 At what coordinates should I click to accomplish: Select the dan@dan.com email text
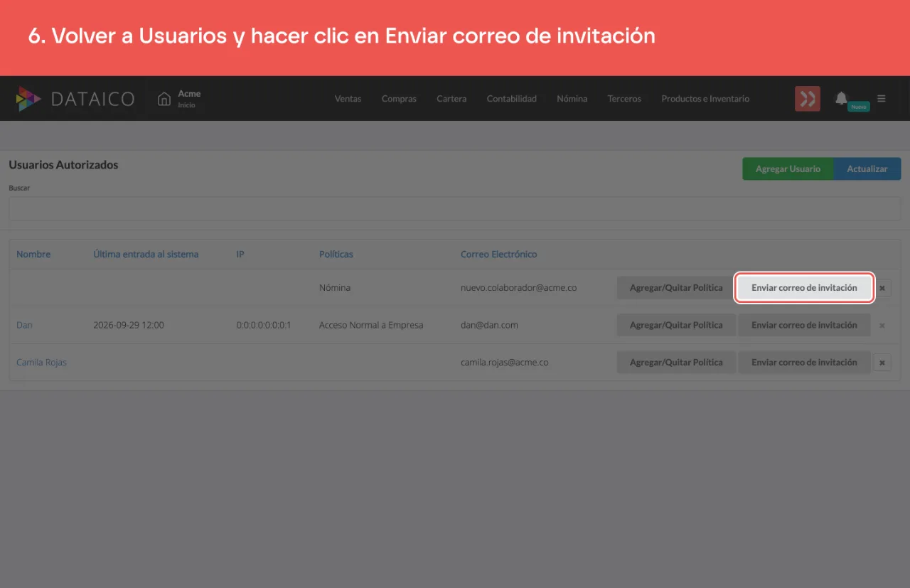point(489,325)
